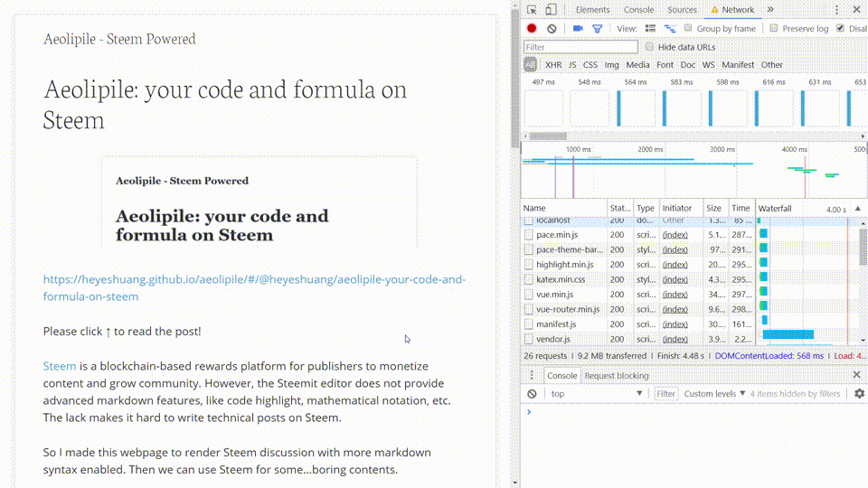Filter requests by CSS

click(x=590, y=65)
